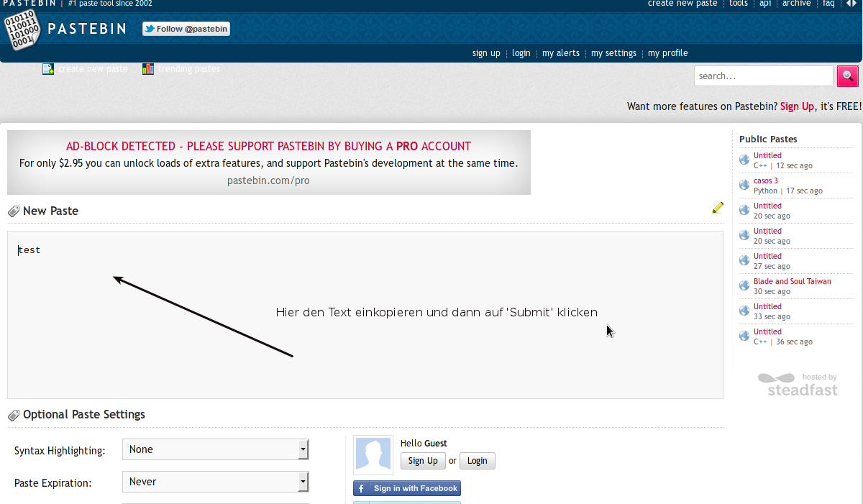863x504 pixels.
Task: Open 'create new paste' in the top bar
Action: [682, 4]
